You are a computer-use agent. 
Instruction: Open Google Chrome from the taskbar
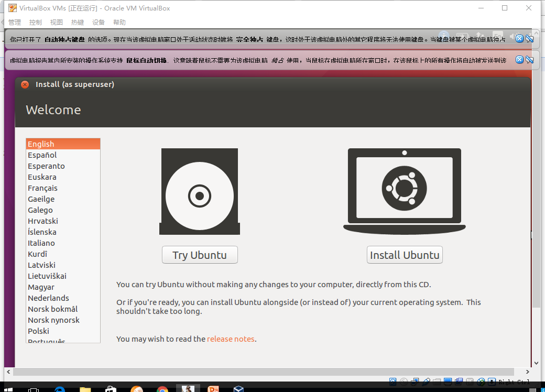[162, 388]
